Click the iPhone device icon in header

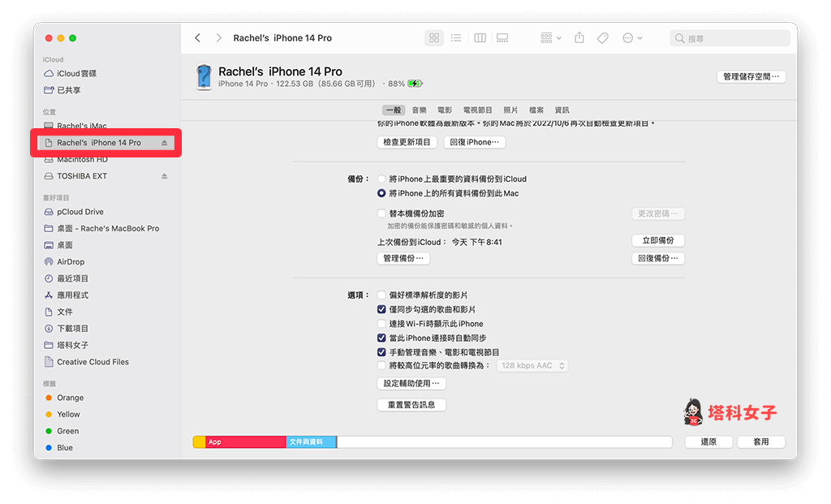click(x=204, y=77)
